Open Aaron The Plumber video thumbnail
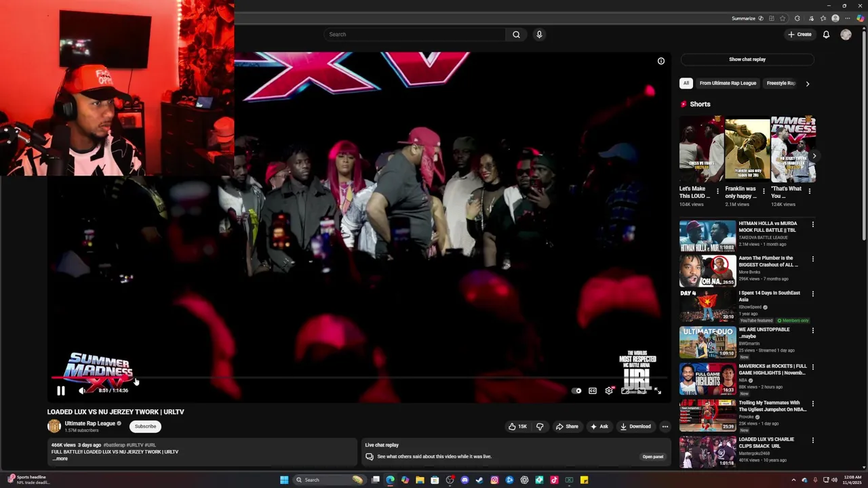The height and width of the screenshot is (488, 868). [707, 270]
